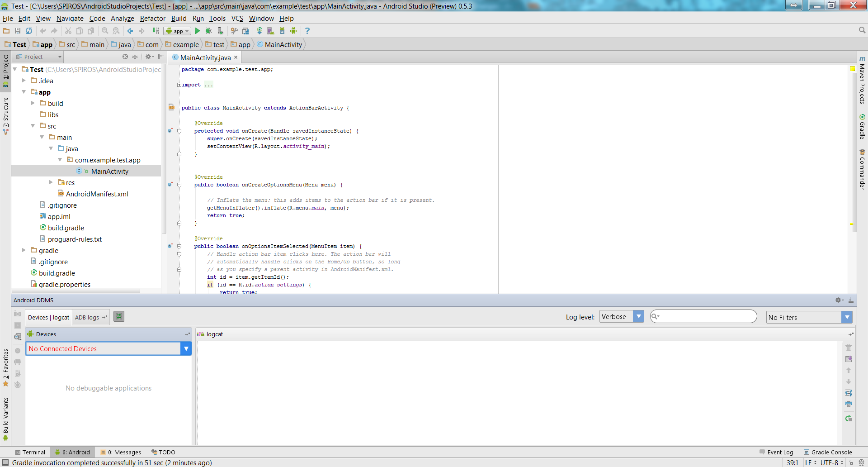Screen dimensions: 868x467
Task: Click the Find magnifier toolbar icon
Action: pos(105,31)
